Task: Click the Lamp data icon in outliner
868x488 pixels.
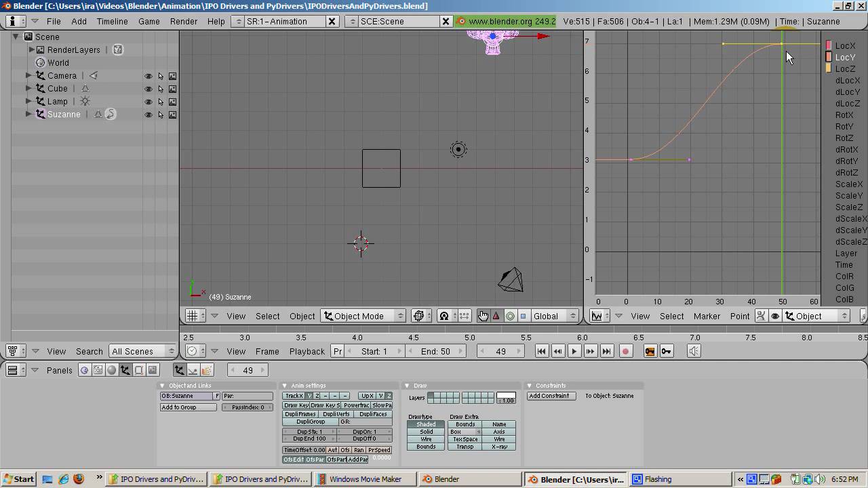Action: click(85, 102)
